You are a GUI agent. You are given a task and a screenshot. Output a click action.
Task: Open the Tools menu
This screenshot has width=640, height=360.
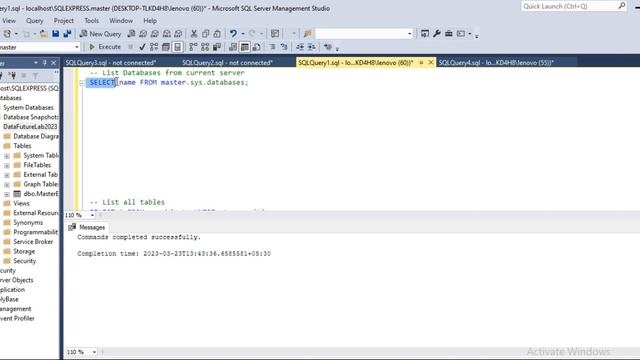[x=91, y=20]
